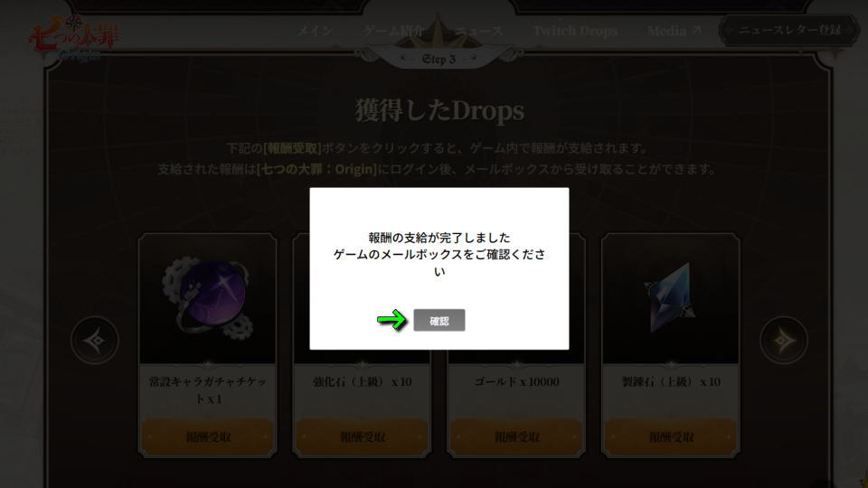Click the ゴールド x10000 card title

coord(516,381)
